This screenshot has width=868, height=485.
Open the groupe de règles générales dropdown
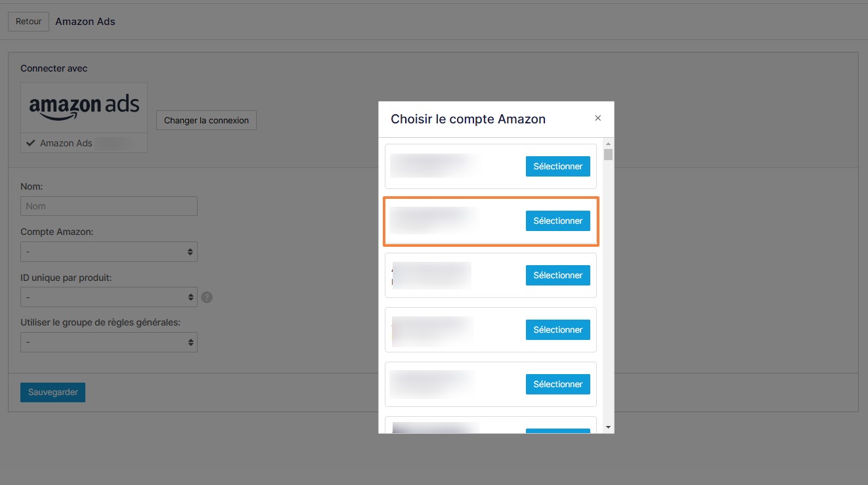pos(109,343)
